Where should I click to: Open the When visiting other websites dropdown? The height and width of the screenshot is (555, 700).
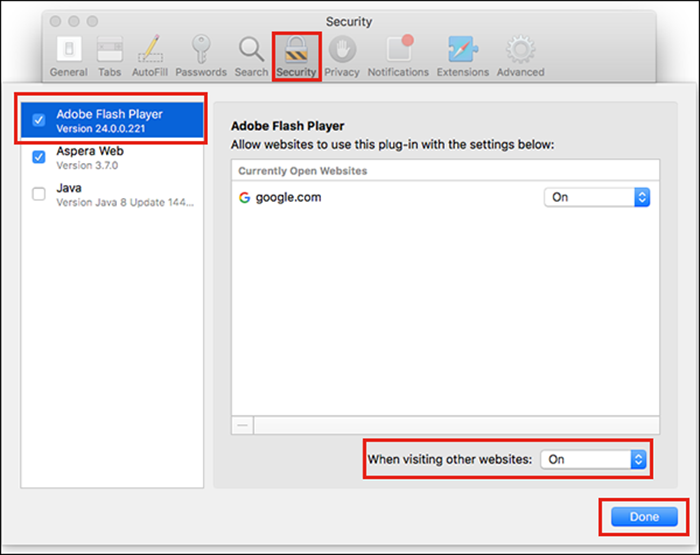point(593,459)
